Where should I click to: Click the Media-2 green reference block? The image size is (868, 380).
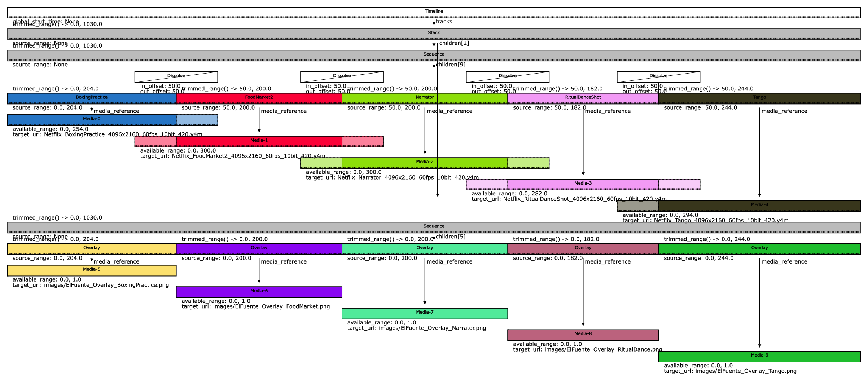[x=425, y=163]
